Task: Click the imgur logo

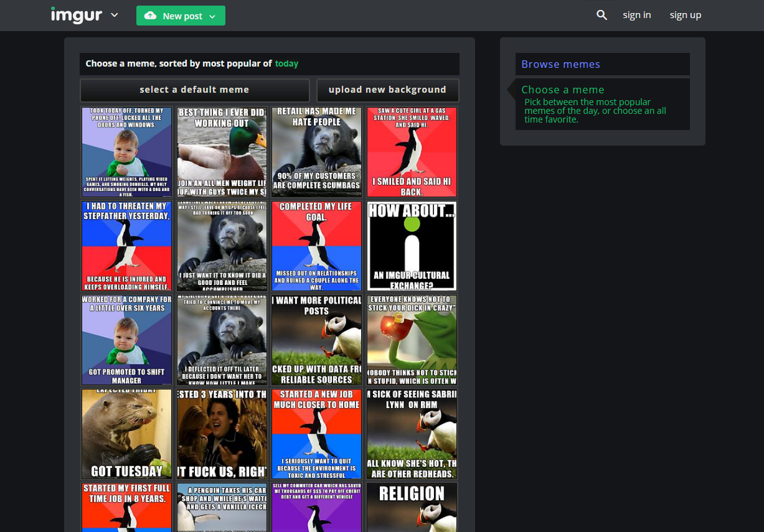Action: (76, 15)
